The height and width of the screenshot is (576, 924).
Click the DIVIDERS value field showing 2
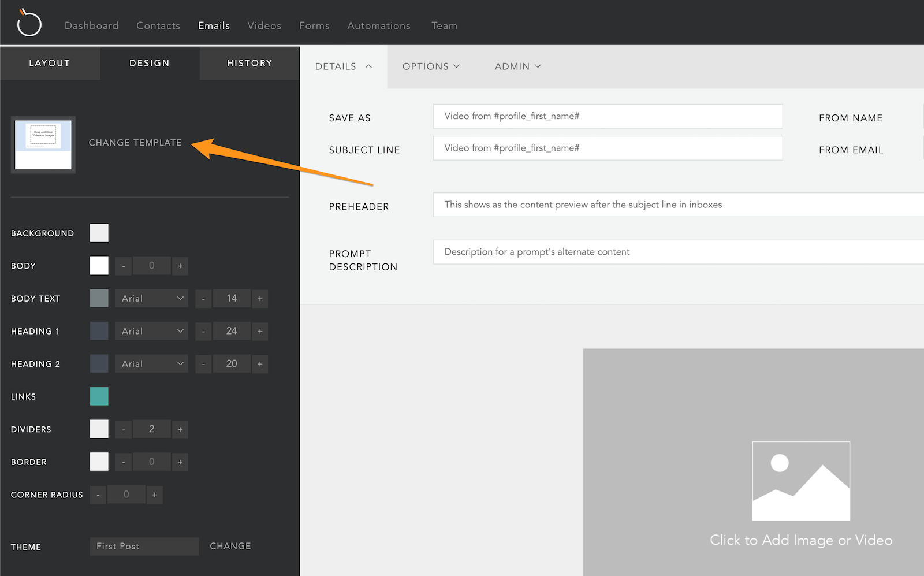152,429
